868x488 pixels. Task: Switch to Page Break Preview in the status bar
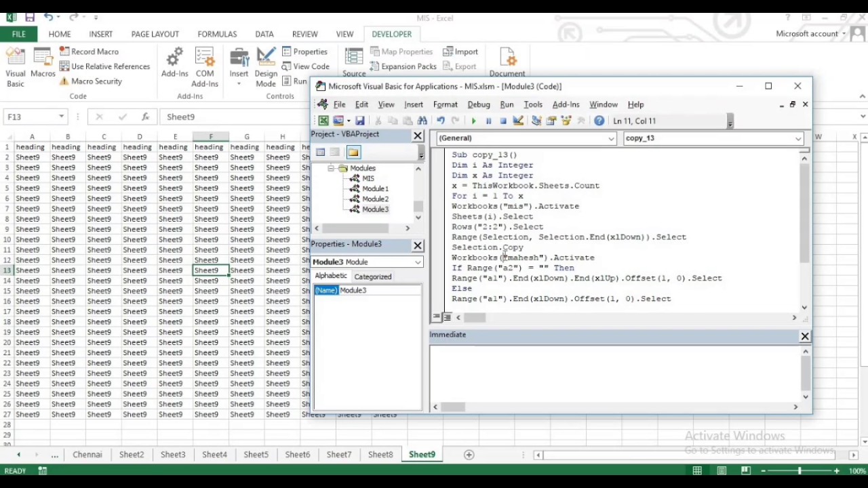click(746, 470)
